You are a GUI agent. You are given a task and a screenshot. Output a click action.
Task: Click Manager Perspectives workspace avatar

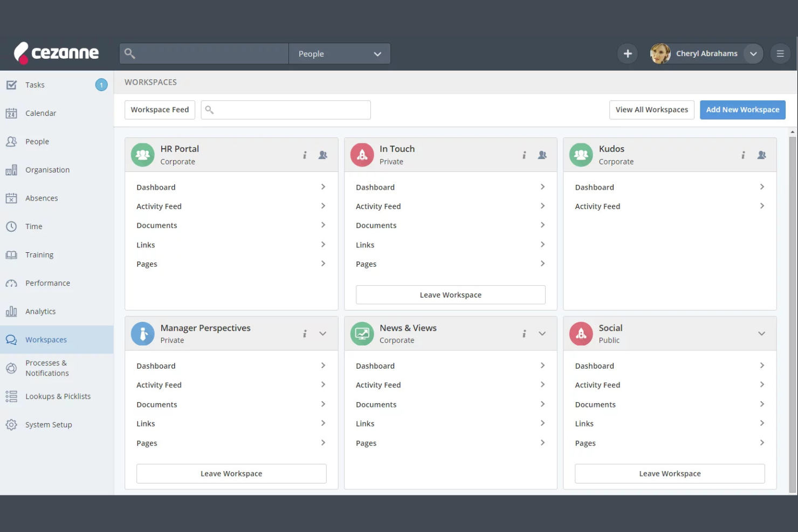point(143,334)
